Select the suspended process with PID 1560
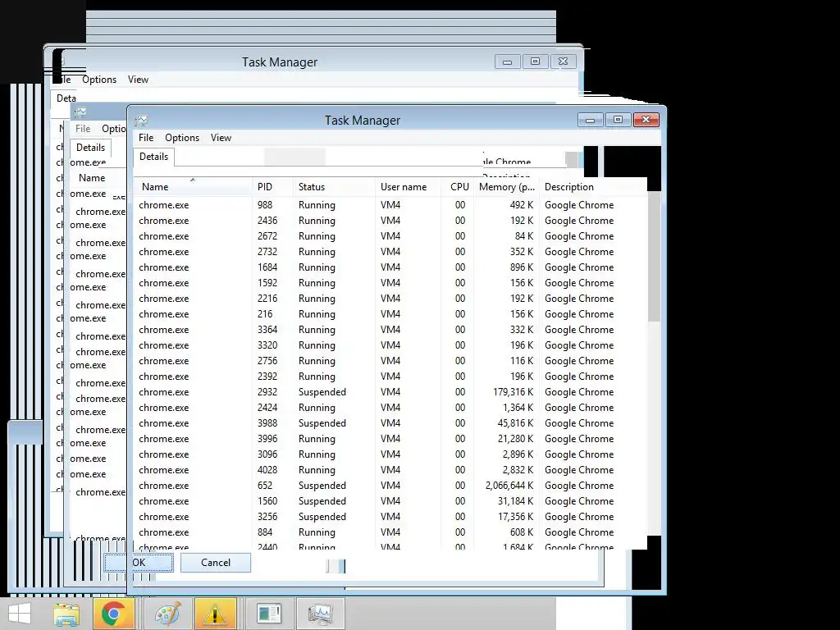Screen dimensions: 840x630 (x=390, y=501)
